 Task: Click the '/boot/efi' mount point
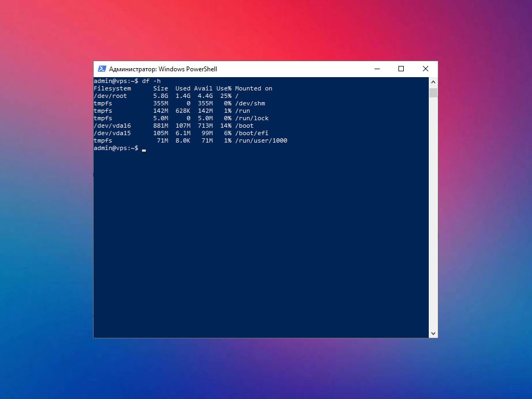252,134
